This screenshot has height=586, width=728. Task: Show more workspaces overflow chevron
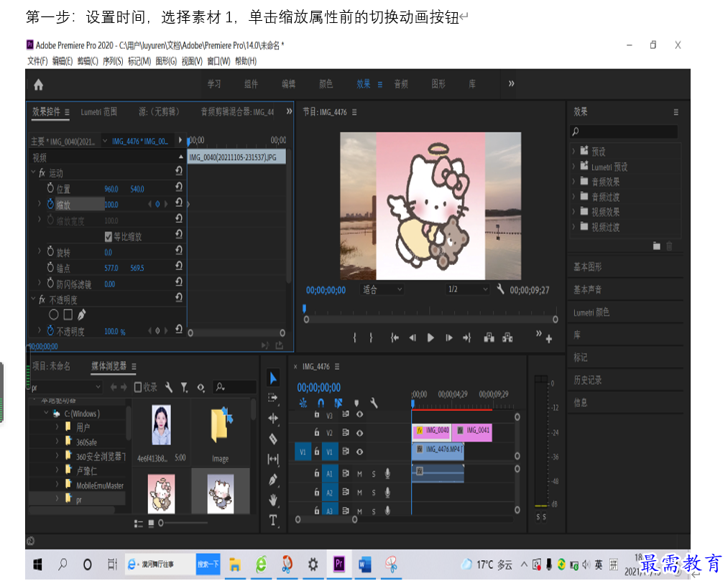click(511, 83)
